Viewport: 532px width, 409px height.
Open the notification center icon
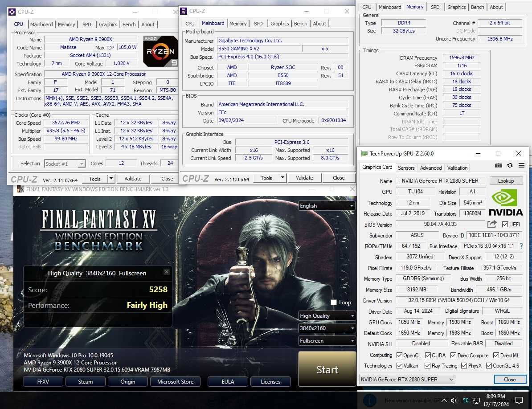519,401
